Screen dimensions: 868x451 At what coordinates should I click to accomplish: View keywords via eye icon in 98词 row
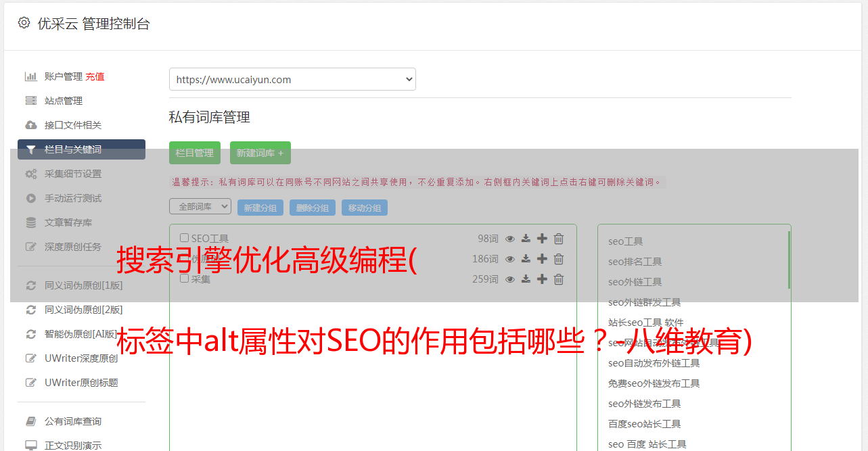tap(510, 239)
